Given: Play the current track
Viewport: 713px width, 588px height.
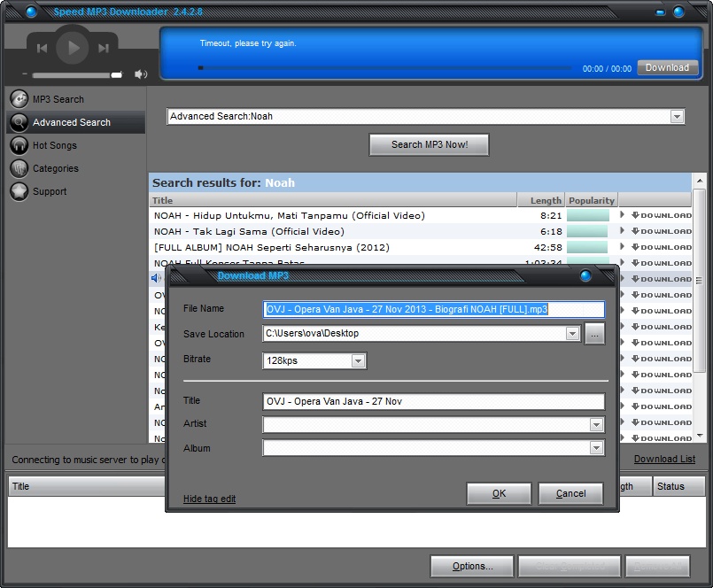Looking at the screenshot, I should coord(72,47).
